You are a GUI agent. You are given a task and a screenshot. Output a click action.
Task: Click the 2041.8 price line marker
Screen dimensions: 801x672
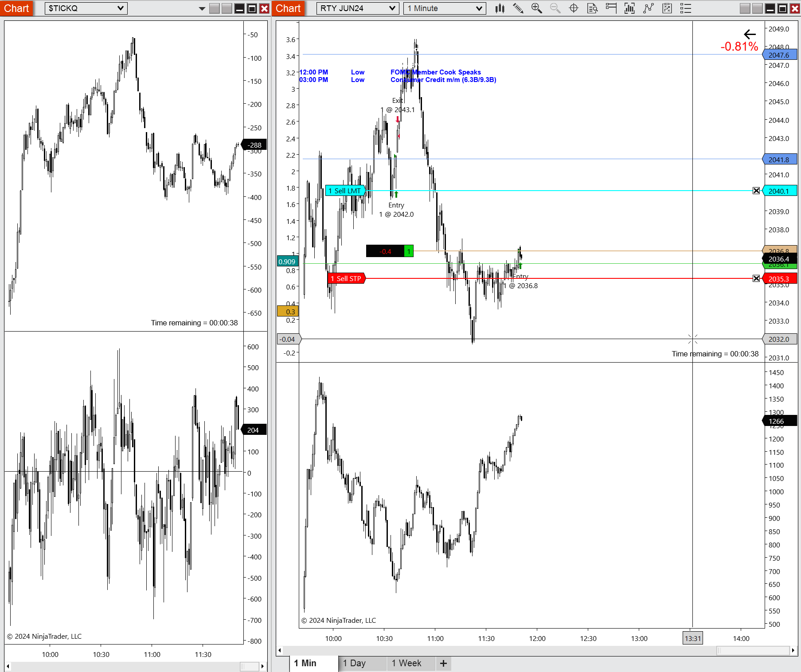pyautogui.click(x=779, y=160)
